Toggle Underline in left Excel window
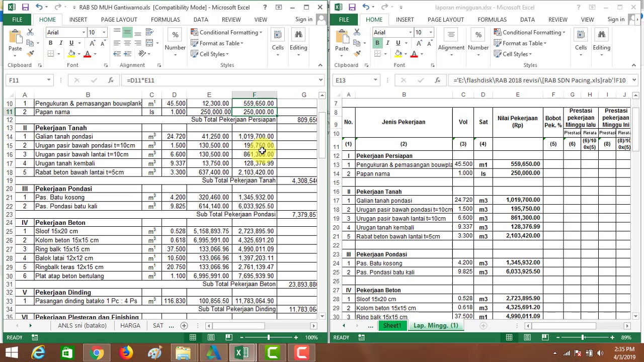The height and width of the screenshot is (362, 644). [x=71, y=43]
